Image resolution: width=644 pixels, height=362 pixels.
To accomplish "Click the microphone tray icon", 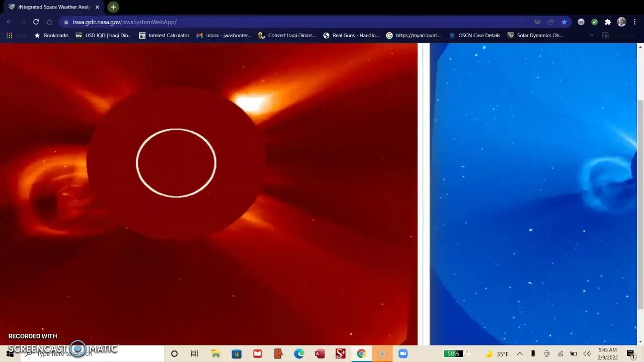I will click(x=533, y=354).
